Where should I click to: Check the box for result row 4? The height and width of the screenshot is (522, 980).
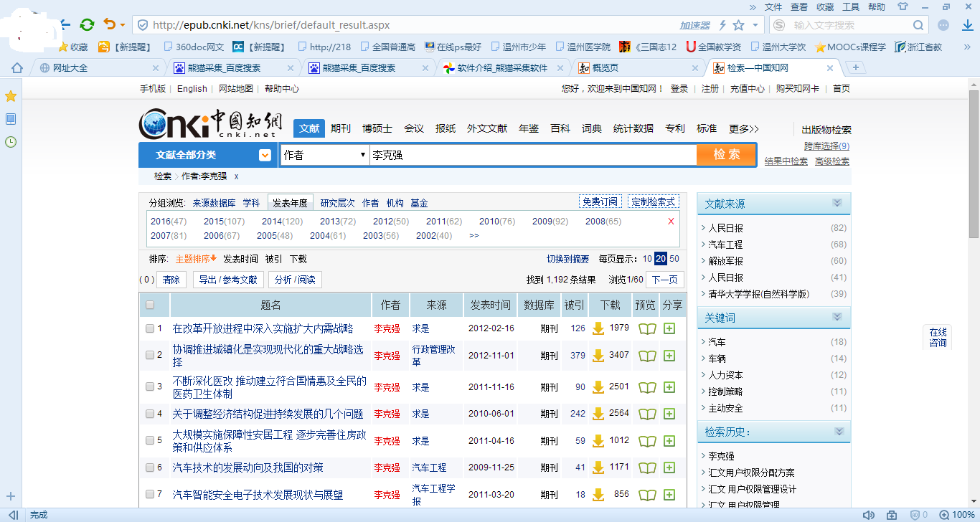pyautogui.click(x=150, y=414)
